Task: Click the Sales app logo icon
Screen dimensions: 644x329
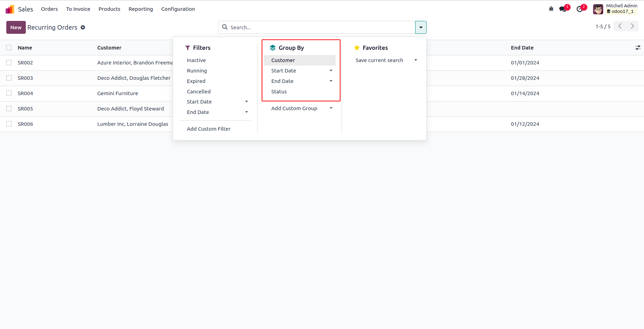Action: (x=10, y=9)
